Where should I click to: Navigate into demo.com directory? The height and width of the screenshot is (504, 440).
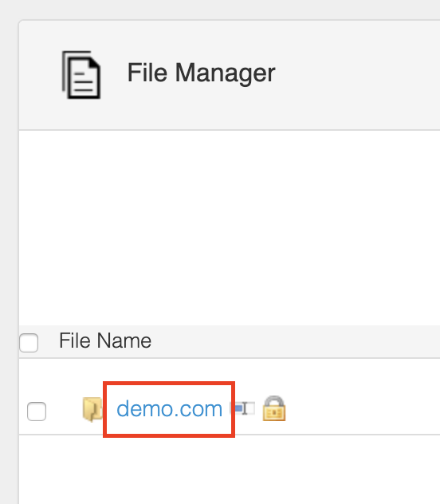pos(169,409)
